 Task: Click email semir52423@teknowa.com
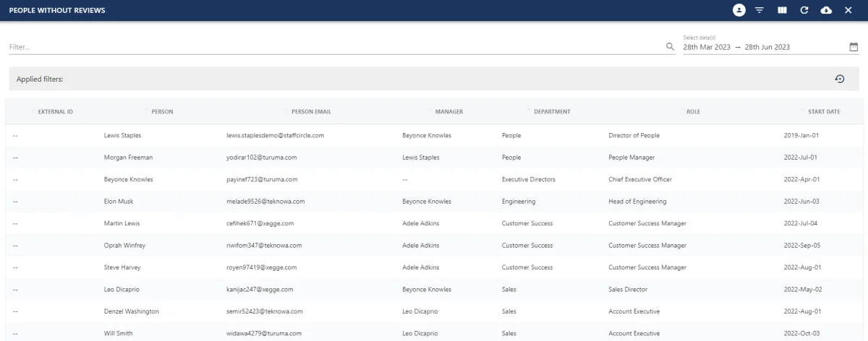click(x=265, y=311)
